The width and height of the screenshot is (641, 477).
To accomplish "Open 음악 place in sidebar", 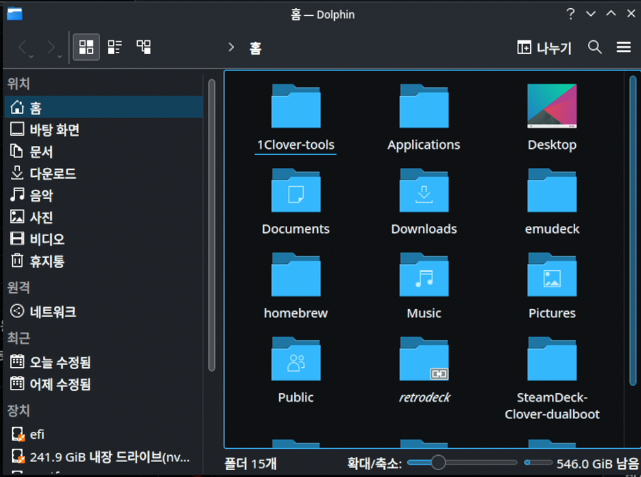I will pyautogui.click(x=104, y=195).
